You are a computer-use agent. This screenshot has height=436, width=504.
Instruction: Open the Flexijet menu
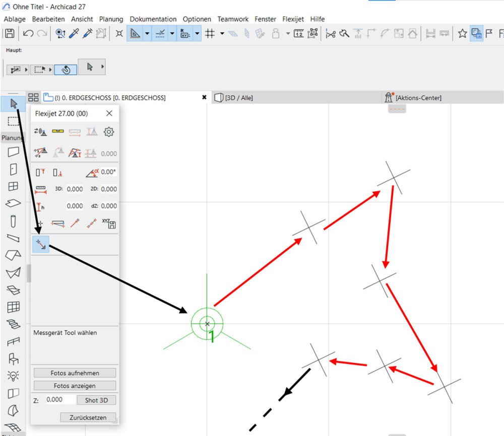[293, 19]
